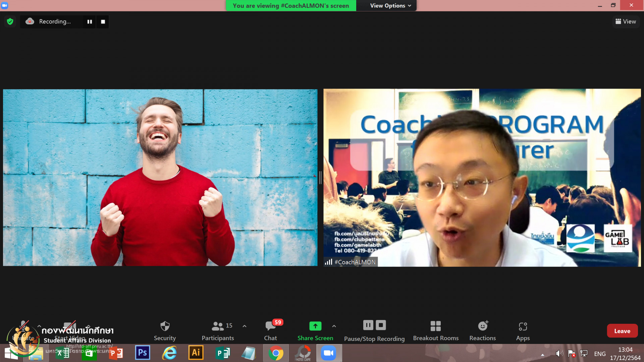Open Photoshop from the taskbar
The height and width of the screenshot is (362, 644).
point(143,353)
